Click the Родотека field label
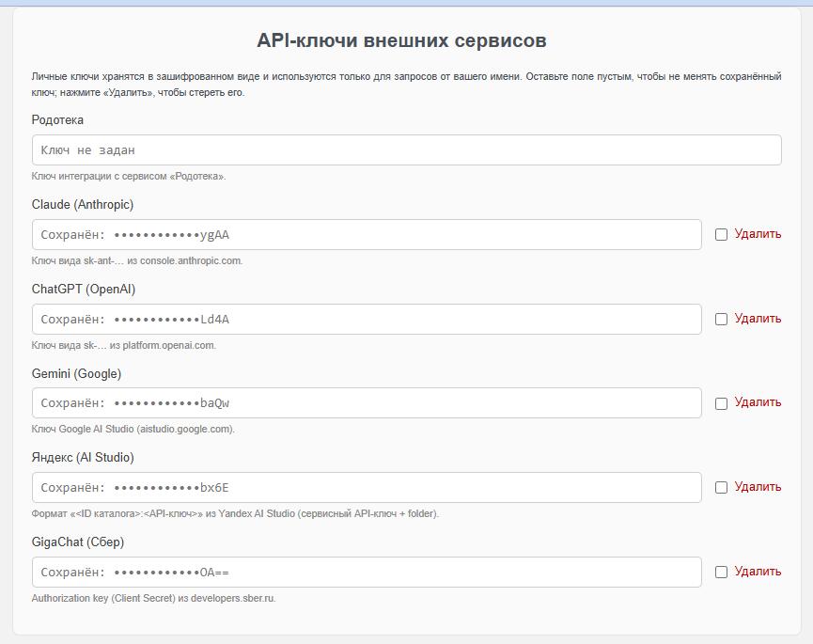The height and width of the screenshot is (644, 813). (x=57, y=120)
